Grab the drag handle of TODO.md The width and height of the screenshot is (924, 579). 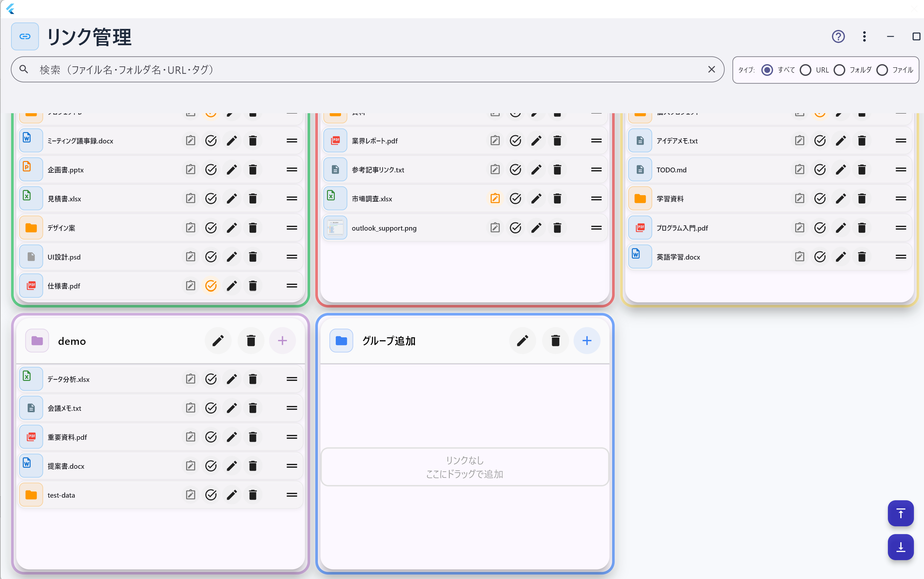pyautogui.click(x=901, y=170)
